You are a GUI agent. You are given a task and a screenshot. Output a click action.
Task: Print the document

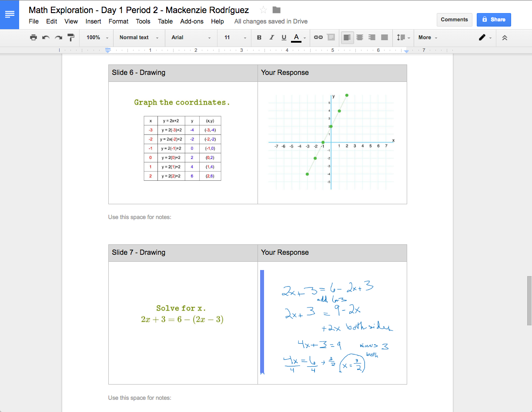(x=33, y=37)
